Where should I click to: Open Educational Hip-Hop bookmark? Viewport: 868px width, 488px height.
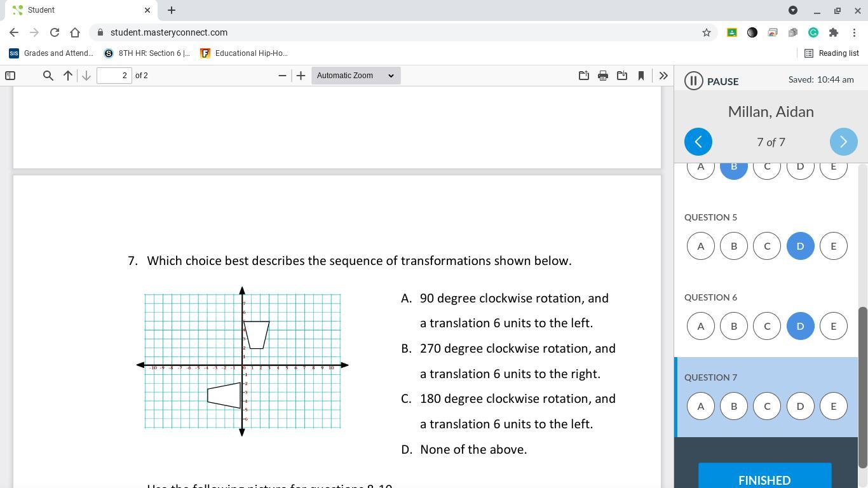tap(244, 53)
